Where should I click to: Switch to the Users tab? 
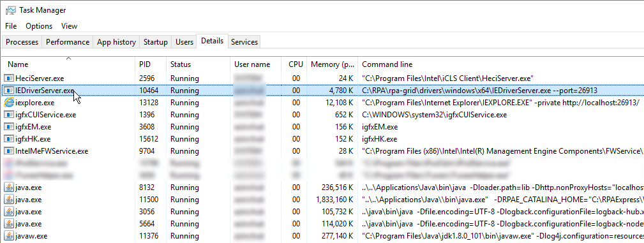(x=184, y=42)
